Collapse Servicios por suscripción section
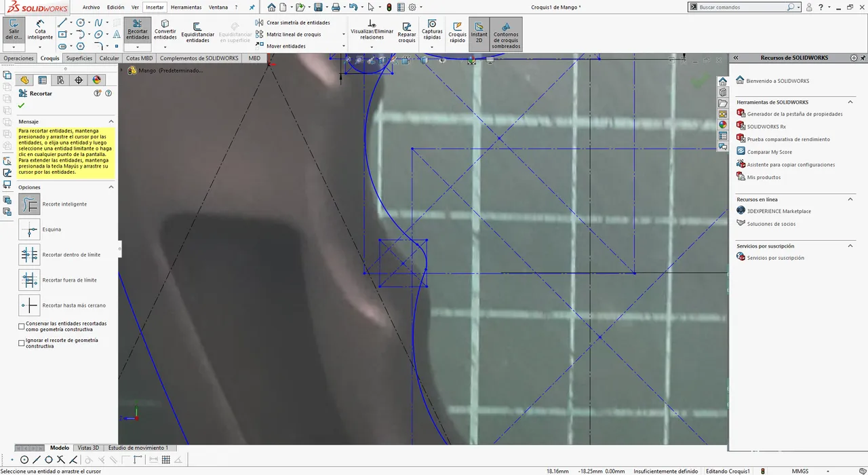This screenshot has width=868, height=475. (x=850, y=246)
